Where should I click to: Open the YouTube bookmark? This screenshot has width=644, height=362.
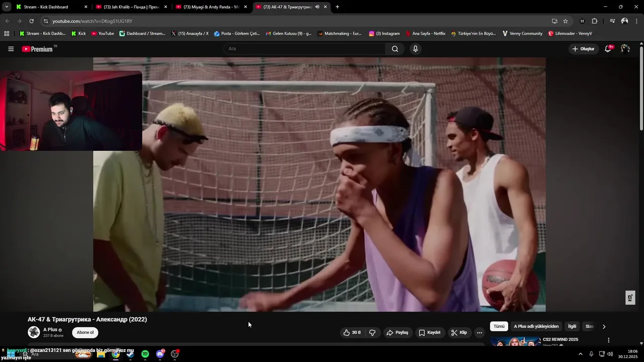click(x=103, y=34)
